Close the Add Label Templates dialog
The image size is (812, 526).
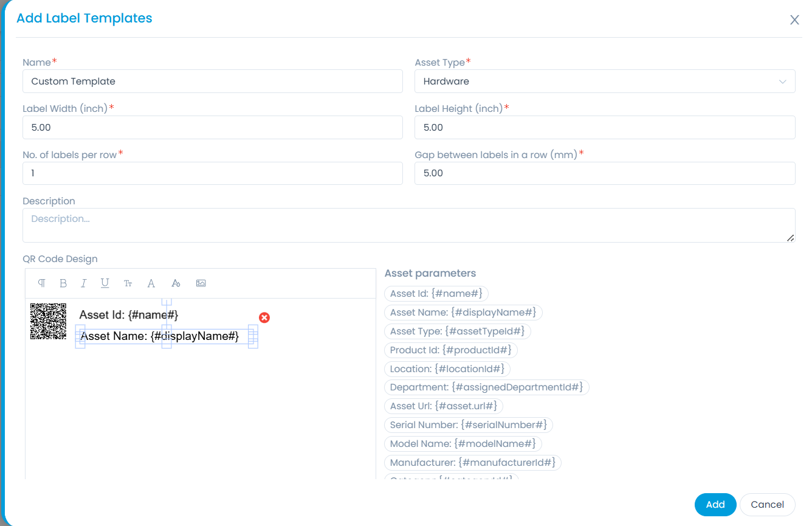point(794,20)
